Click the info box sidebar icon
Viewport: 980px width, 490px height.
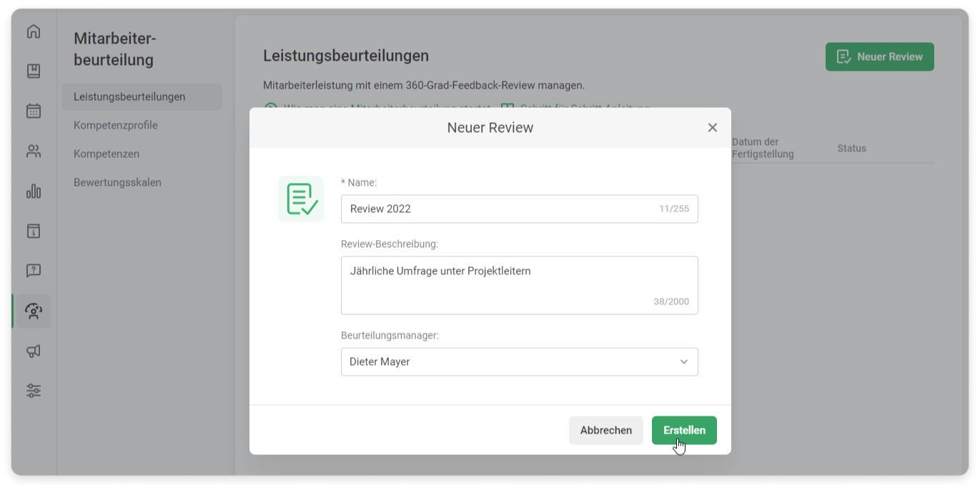[34, 231]
